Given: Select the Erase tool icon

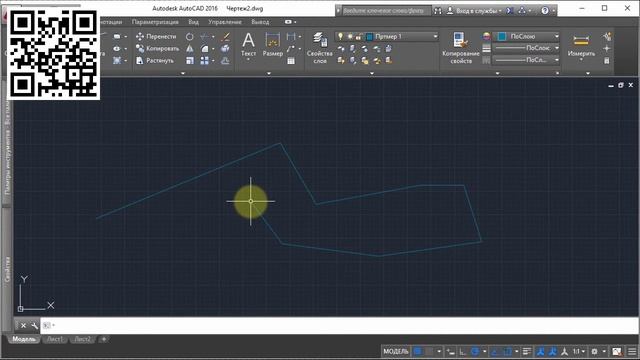Looking at the screenshot, I should point(225,37).
